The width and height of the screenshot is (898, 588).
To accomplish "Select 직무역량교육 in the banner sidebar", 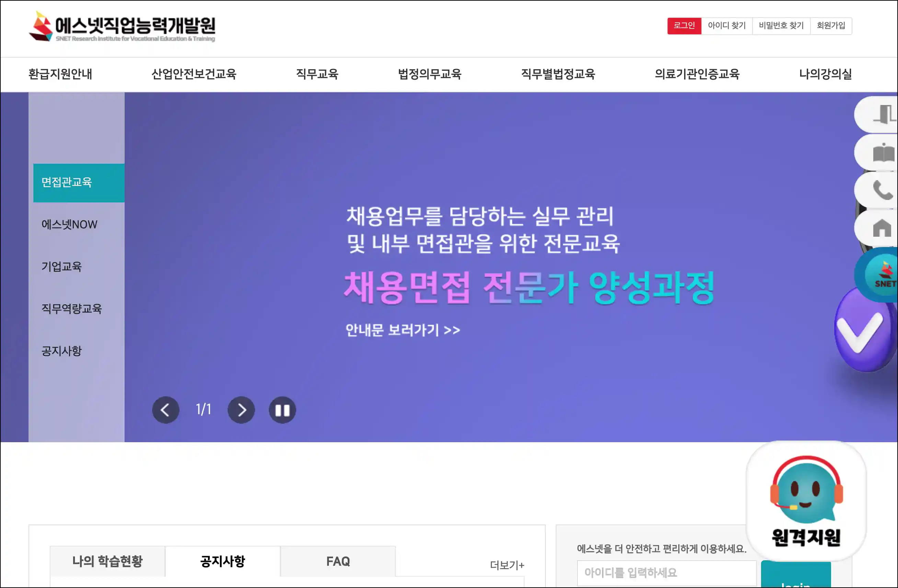I will (x=72, y=309).
